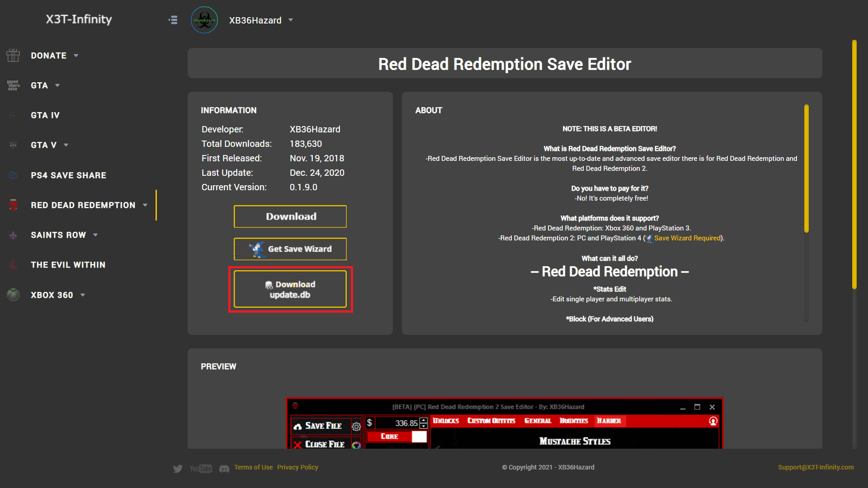The height and width of the screenshot is (488, 868).
Task: Expand the GTA V submenu arrow
Action: [66, 145]
